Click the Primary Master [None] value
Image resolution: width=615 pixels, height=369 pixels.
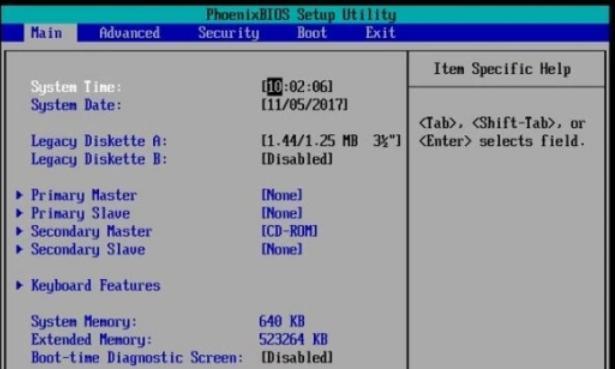point(282,195)
